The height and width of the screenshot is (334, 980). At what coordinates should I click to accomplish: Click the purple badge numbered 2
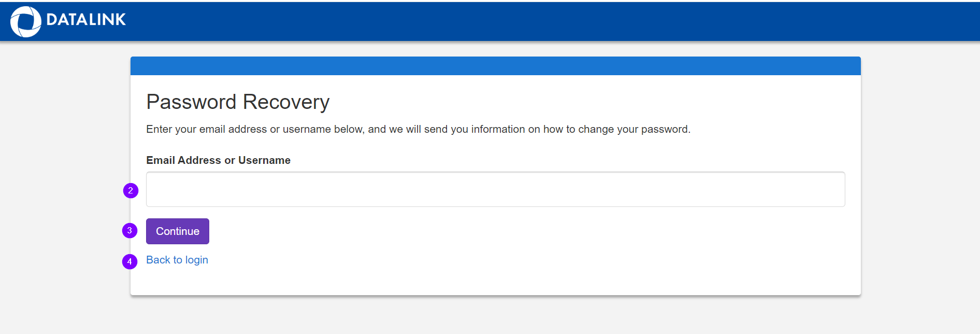[x=130, y=191]
